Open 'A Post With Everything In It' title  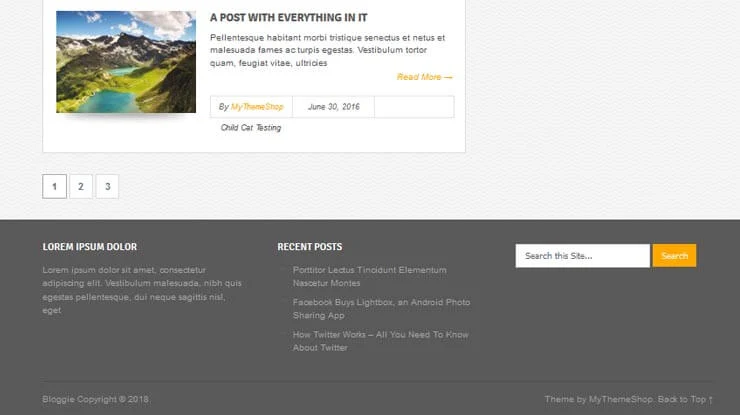(288, 17)
